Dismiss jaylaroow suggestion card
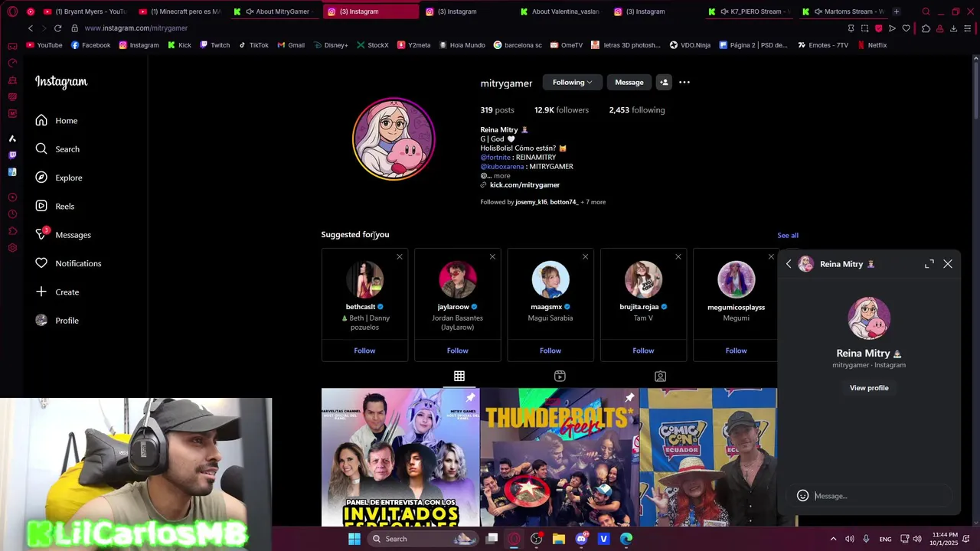This screenshot has height=551, width=980. tap(492, 256)
